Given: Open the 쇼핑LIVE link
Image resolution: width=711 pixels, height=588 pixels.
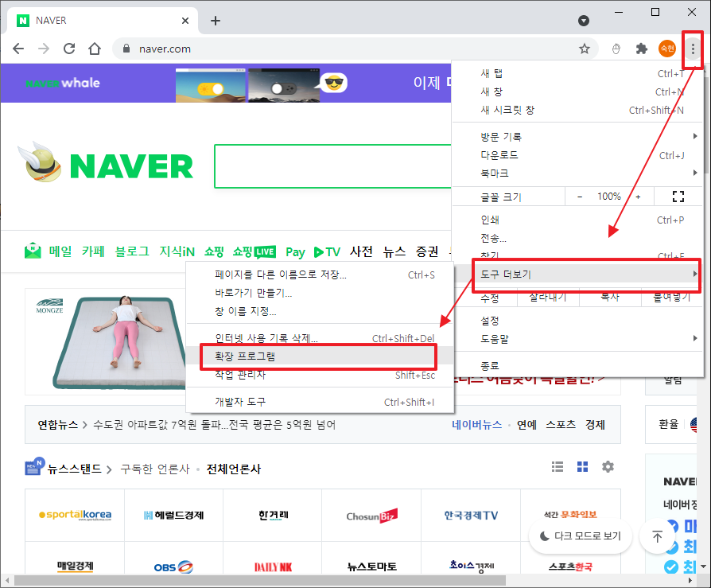Looking at the screenshot, I should point(254,251).
